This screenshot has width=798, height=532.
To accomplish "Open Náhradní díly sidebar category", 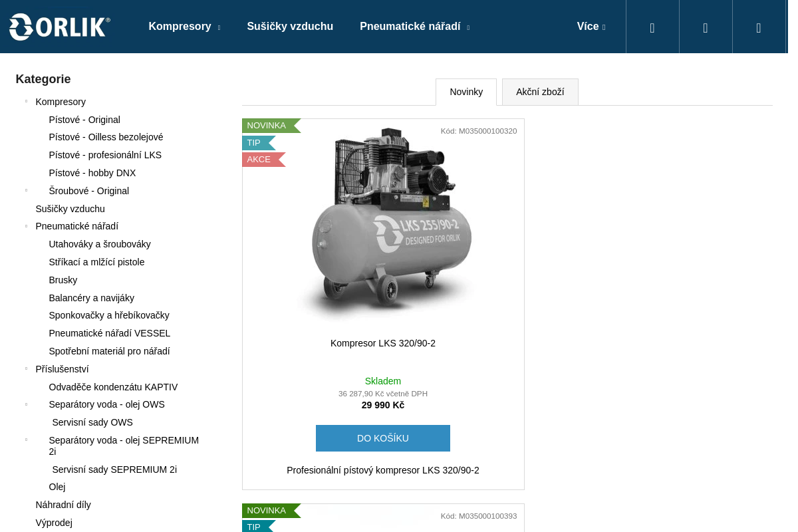I will (63, 505).
